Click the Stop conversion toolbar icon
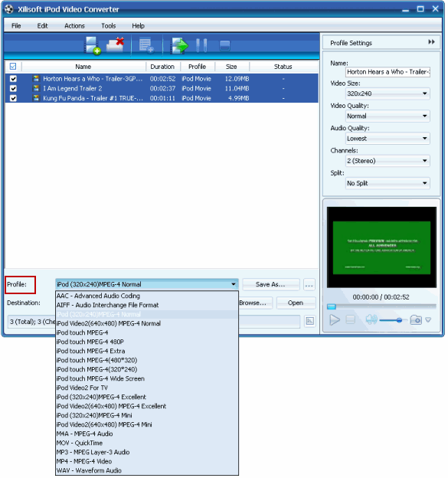Screen dimensions: 448x478 225,46
